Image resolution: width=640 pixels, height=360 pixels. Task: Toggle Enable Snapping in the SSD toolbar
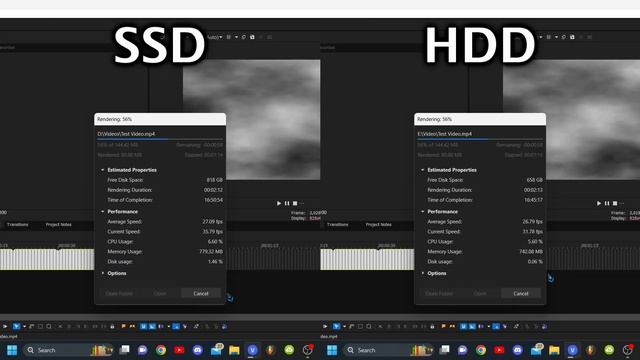[x=143, y=326]
